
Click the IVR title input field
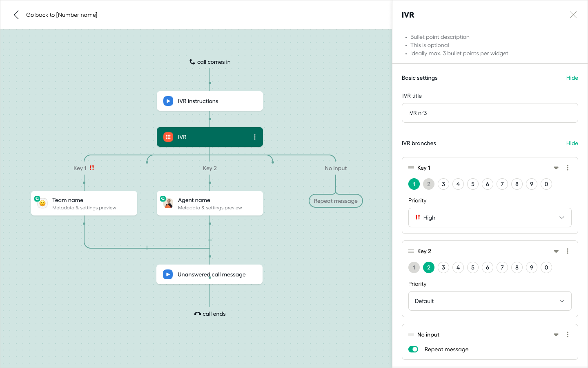pyautogui.click(x=490, y=113)
